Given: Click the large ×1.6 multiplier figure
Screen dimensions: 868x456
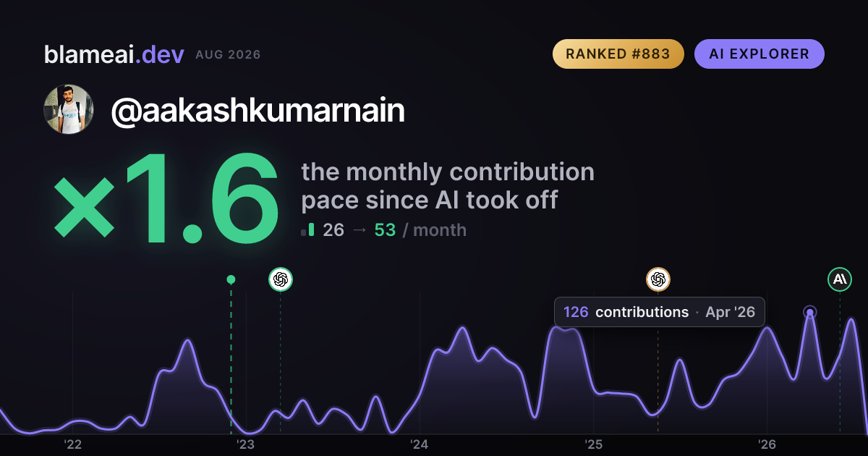Looking at the screenshot, I should pyautogui.click(x=166, y=201).
